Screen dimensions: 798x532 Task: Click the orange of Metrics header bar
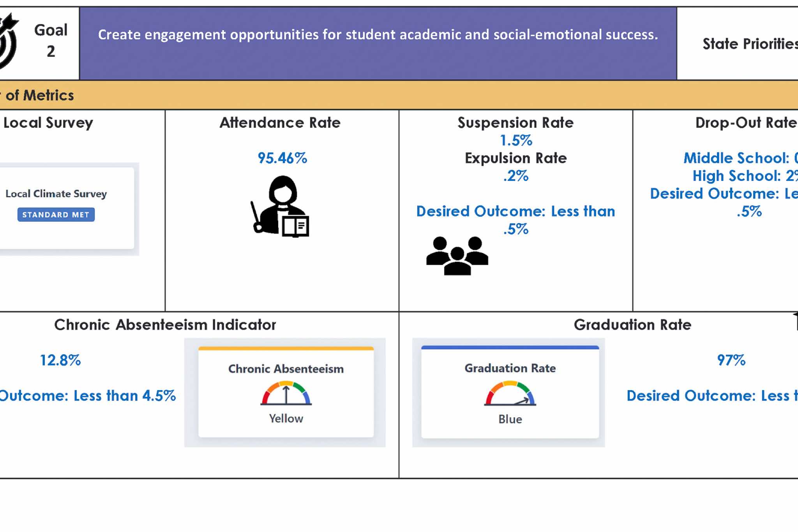pos(399,95)
